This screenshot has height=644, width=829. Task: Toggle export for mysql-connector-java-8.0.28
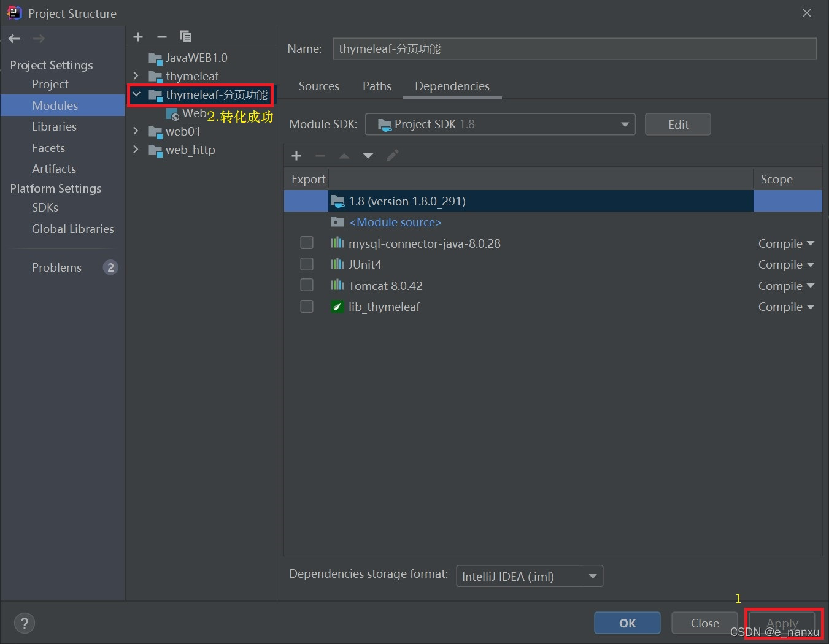tap(307, 243)
